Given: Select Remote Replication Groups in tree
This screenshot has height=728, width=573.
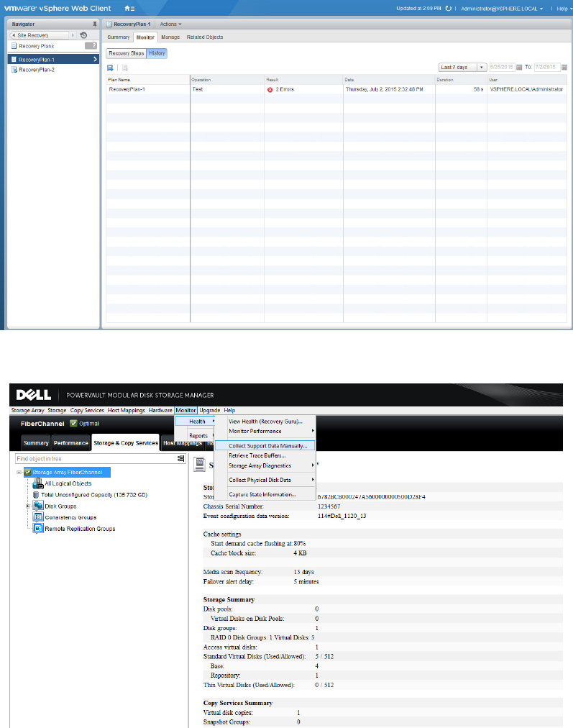Looking at the screenshot, I should coord(79,529).
